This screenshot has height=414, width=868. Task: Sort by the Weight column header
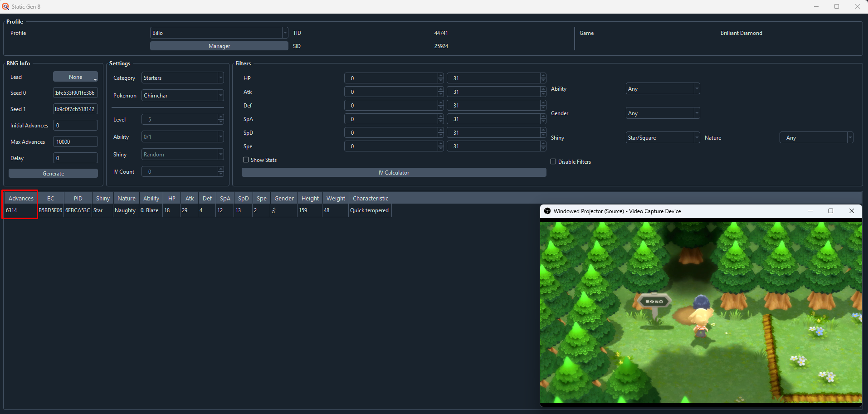(336, 198)
